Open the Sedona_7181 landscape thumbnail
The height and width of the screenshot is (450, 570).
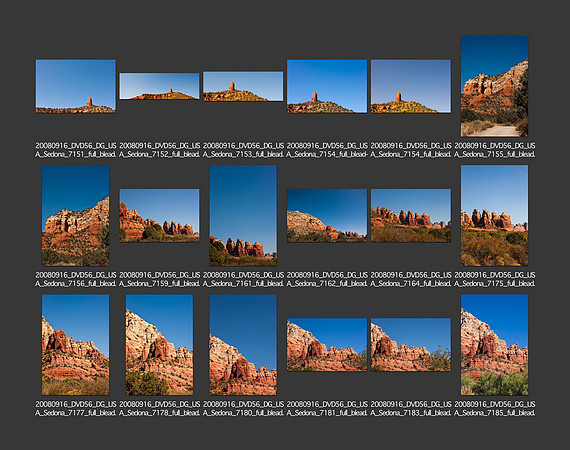[327, 345]
